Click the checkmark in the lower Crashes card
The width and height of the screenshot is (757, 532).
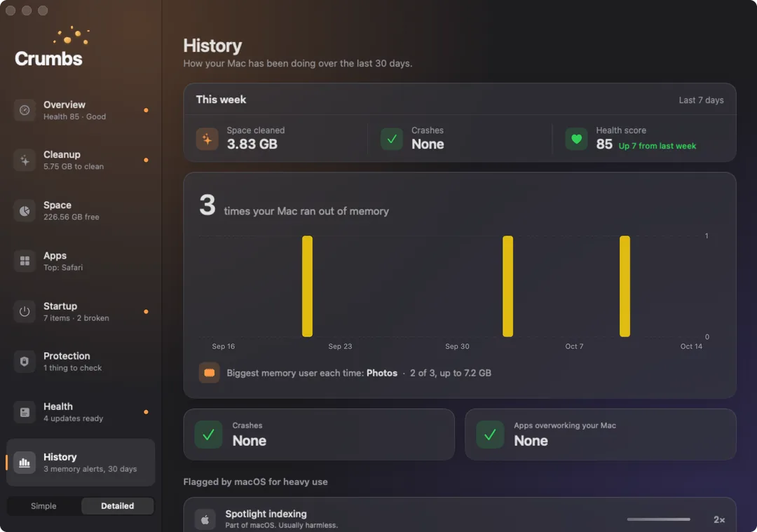pyautogui.click(x=209, y=435)
